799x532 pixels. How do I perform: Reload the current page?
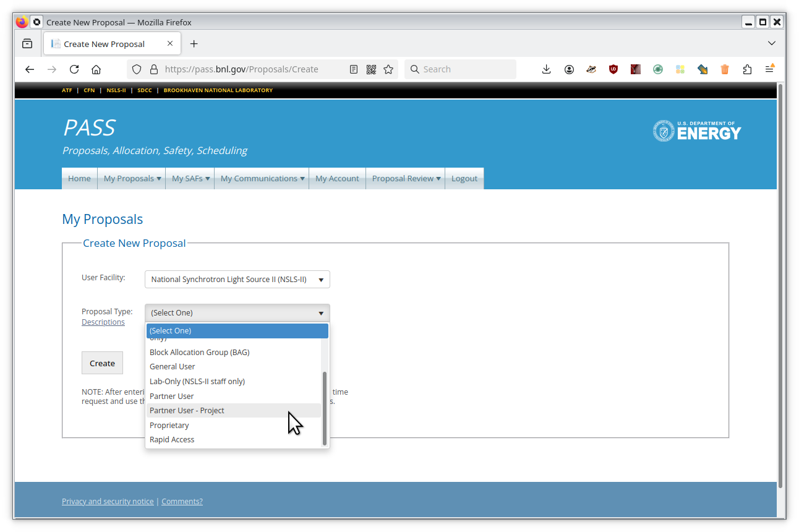74,69
